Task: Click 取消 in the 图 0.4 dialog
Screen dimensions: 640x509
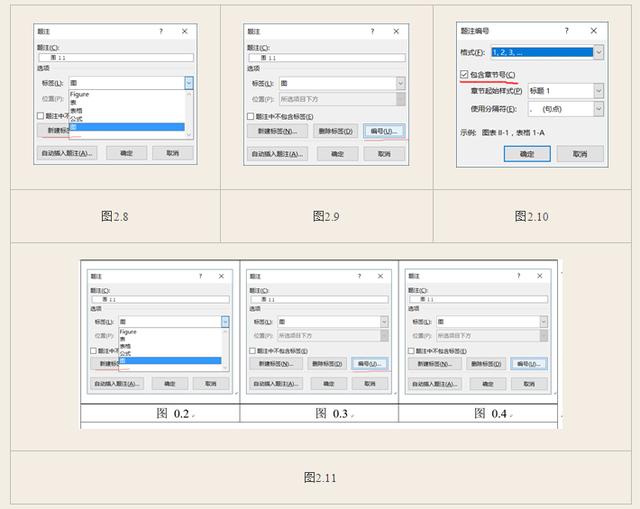Action: (529, 384)
